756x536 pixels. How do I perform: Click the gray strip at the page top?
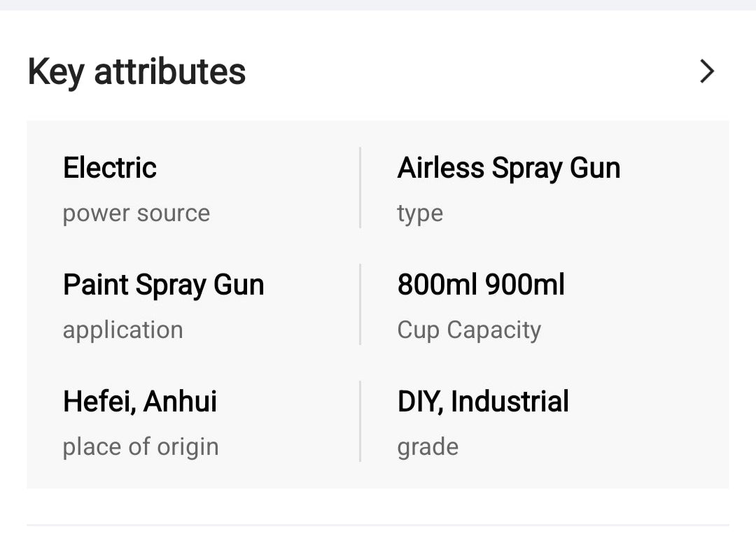[x=378, y=5]
